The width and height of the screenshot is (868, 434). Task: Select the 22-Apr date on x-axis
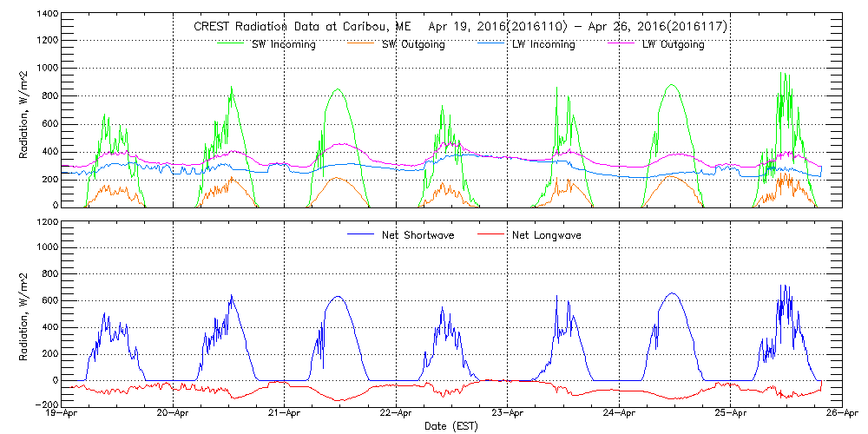click(x=396, y=415)
